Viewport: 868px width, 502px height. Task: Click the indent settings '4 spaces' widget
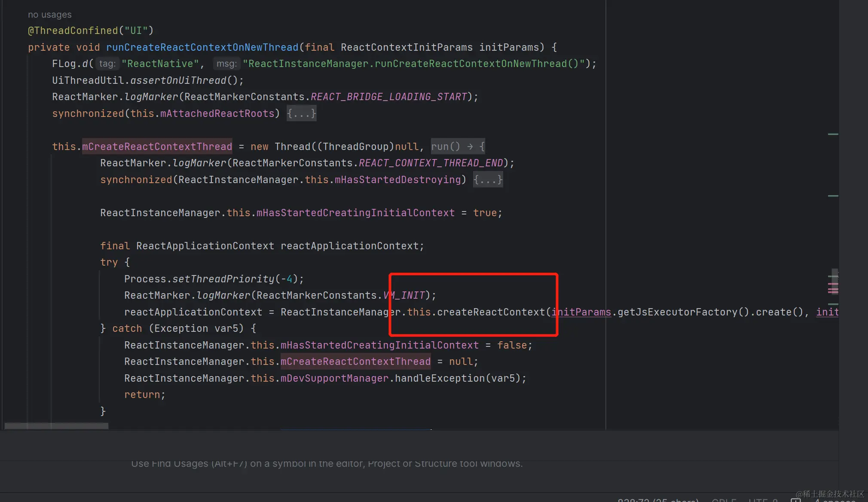click(835, 500)
